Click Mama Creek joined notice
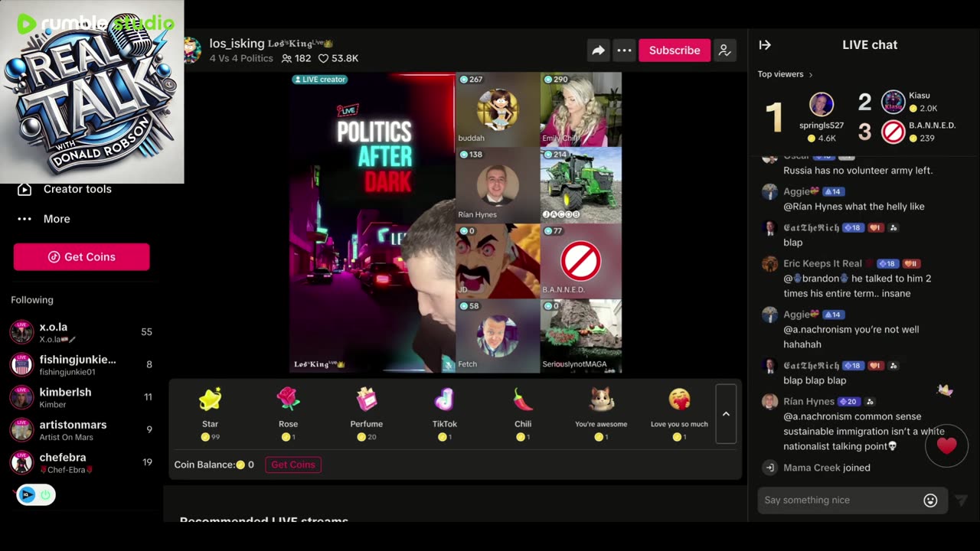The width and height of the screenshot is (980, 551). (826, 468)
